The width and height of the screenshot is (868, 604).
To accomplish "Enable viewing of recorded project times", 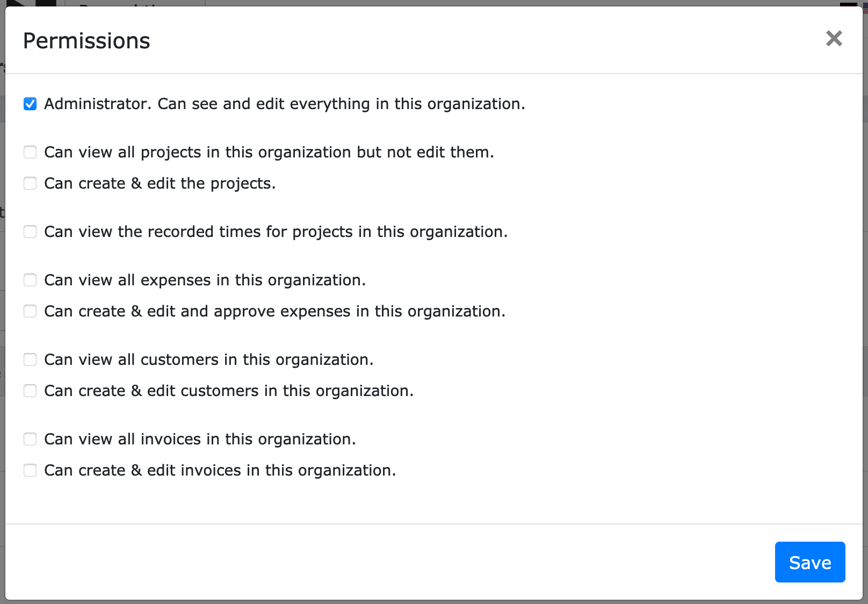I will [30, 232].
